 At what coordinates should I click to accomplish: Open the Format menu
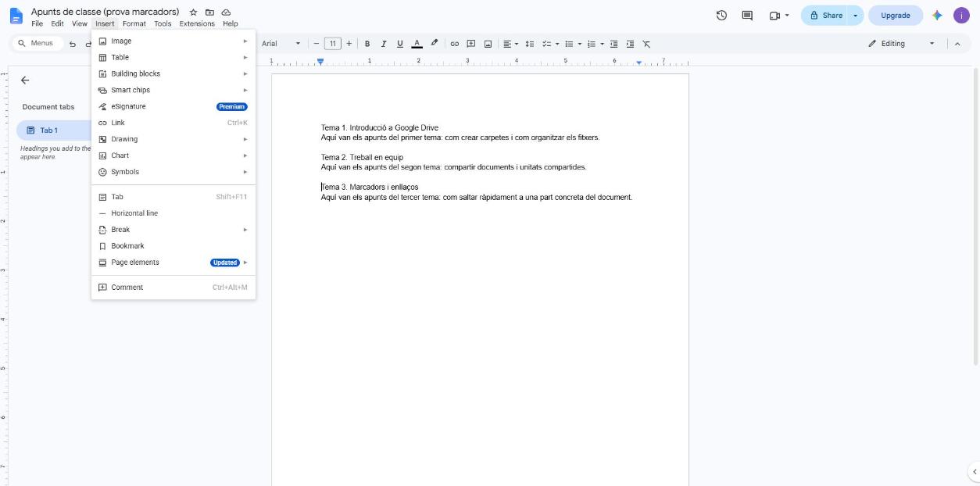coord(134,23)
